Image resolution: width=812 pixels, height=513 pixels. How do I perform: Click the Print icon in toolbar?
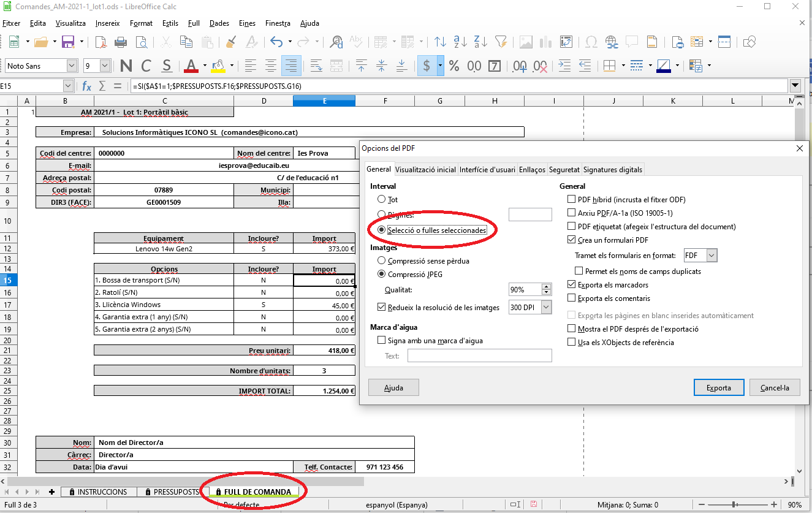[x=121, y=42]
